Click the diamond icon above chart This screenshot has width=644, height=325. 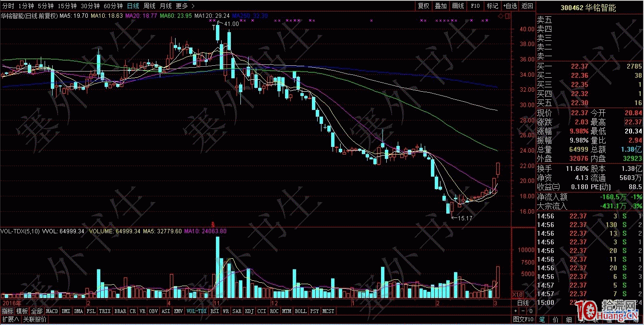click(x=501, y=16)
